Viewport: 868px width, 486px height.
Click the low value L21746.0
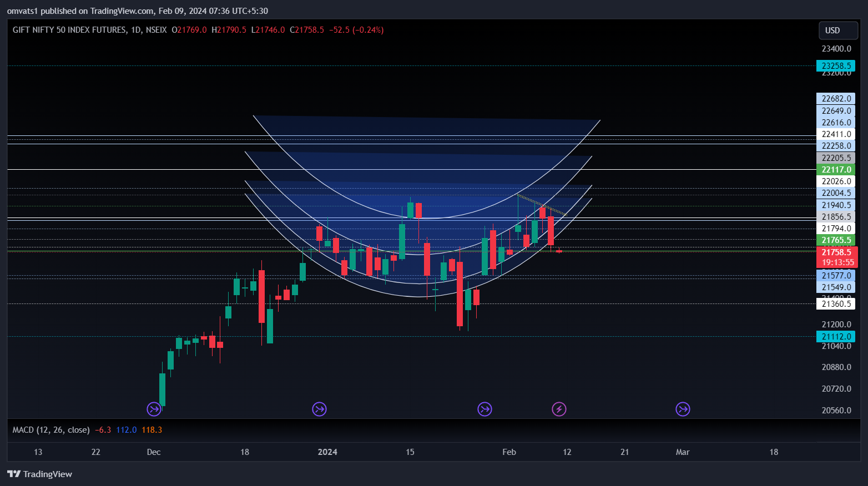pyautogui.click(x=268, y=30)
